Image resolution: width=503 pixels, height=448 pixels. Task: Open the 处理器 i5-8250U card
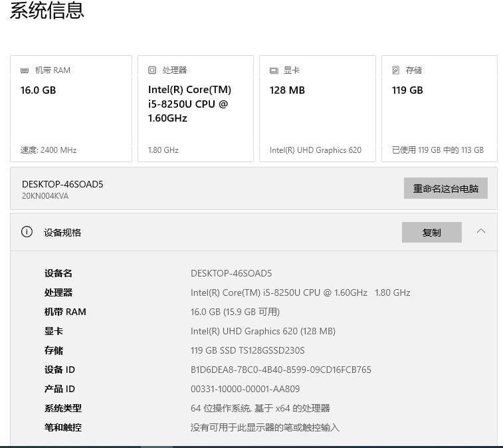click(195, 109)
